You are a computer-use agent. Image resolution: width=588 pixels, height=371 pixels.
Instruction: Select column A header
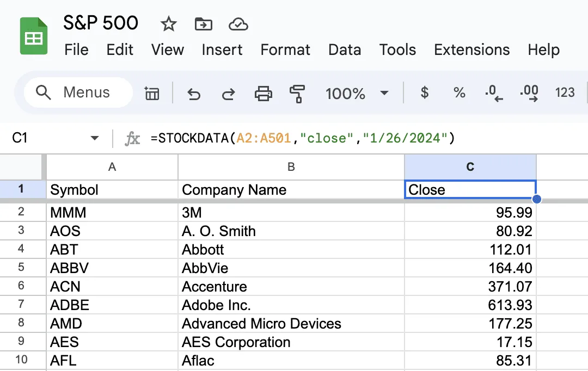pyautogui.click(x=112, y=167)
